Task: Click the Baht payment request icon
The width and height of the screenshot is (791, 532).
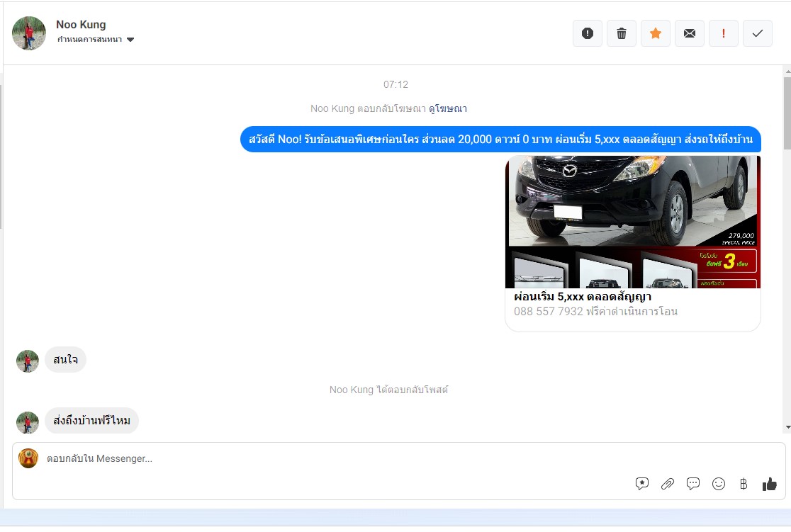Action: coord(744,484)
